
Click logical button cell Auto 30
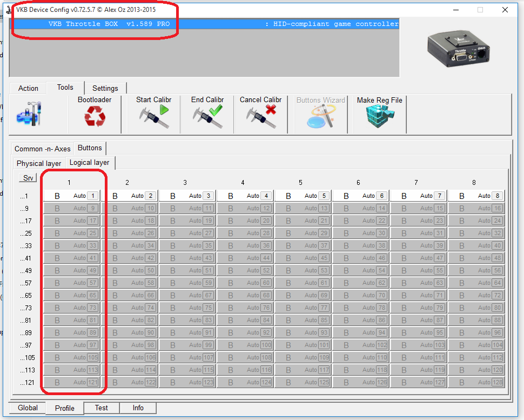(361, 233)
